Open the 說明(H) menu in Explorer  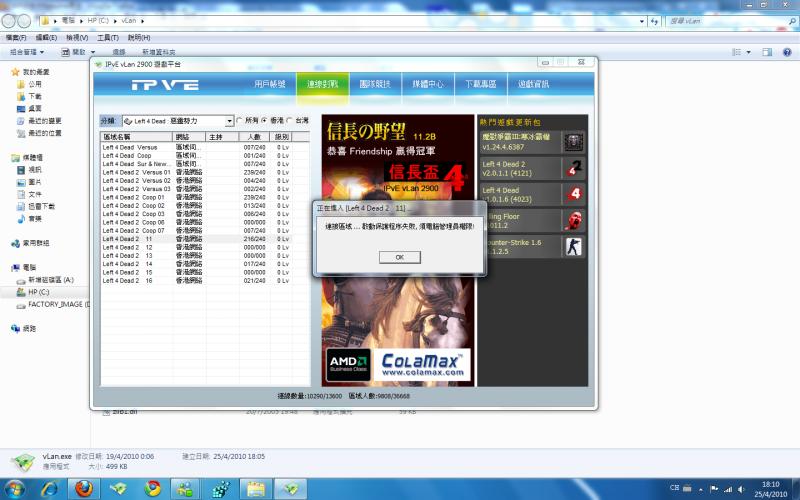point(139,38)
